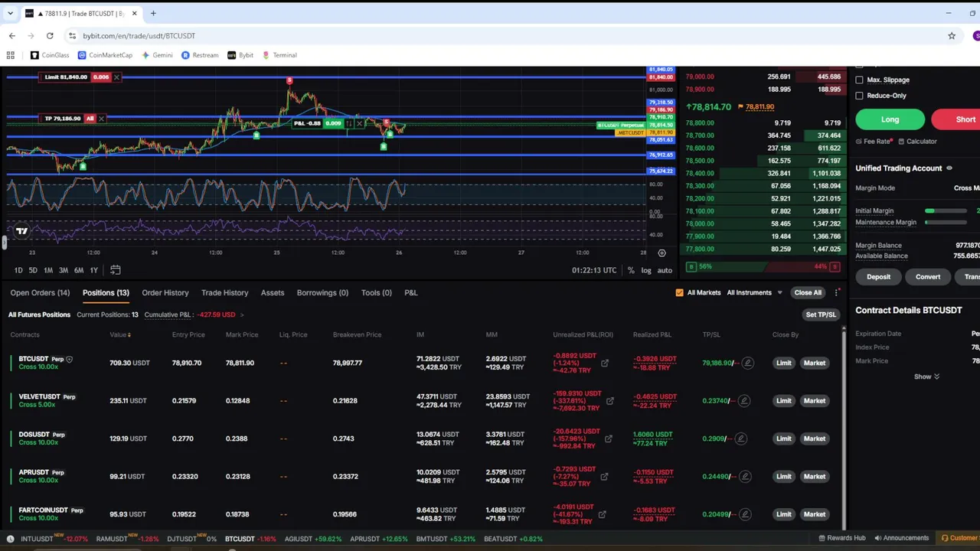
Task: Click Convert button
Action: click(x=928, y=277)
